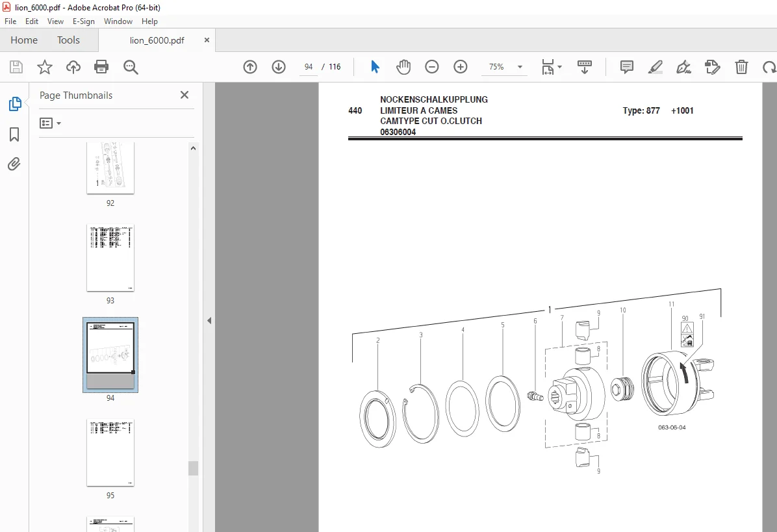Click the 'NOCKENSCHALKUPPLUNG' heading
This screenshot has height=532, width=777.
coord(434,99)
